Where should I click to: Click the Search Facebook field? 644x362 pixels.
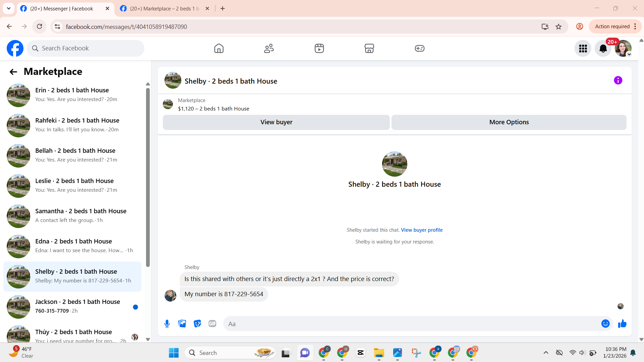86,48
